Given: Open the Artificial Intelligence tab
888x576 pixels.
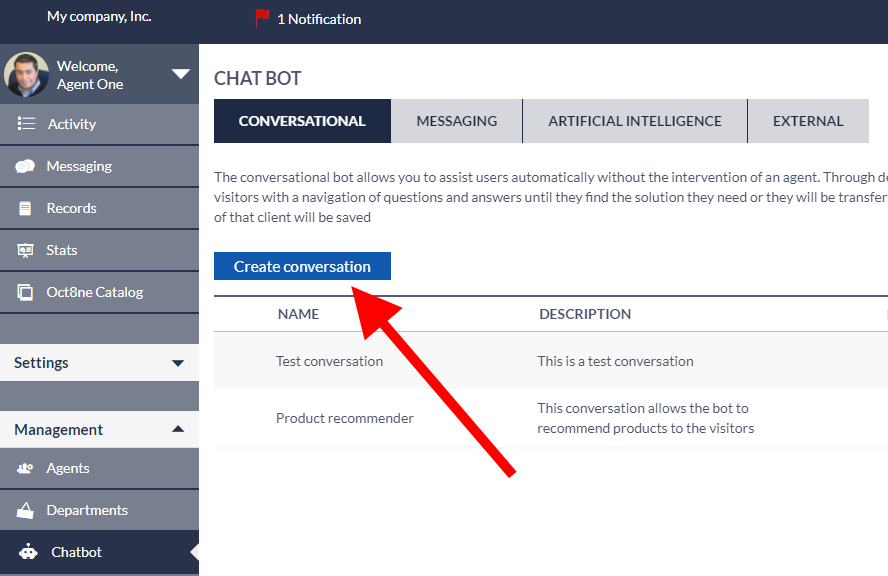Looking at the screenshot, I should click(634, 121).
